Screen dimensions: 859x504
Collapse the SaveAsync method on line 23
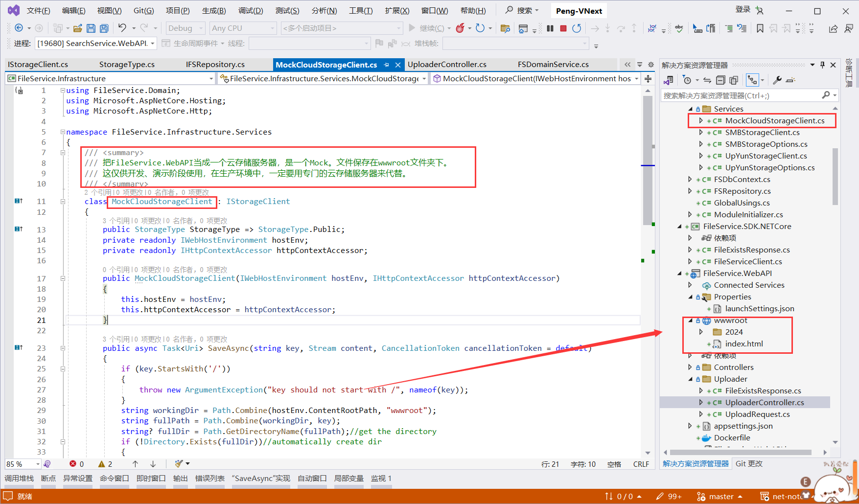click(x=63, y=348)
